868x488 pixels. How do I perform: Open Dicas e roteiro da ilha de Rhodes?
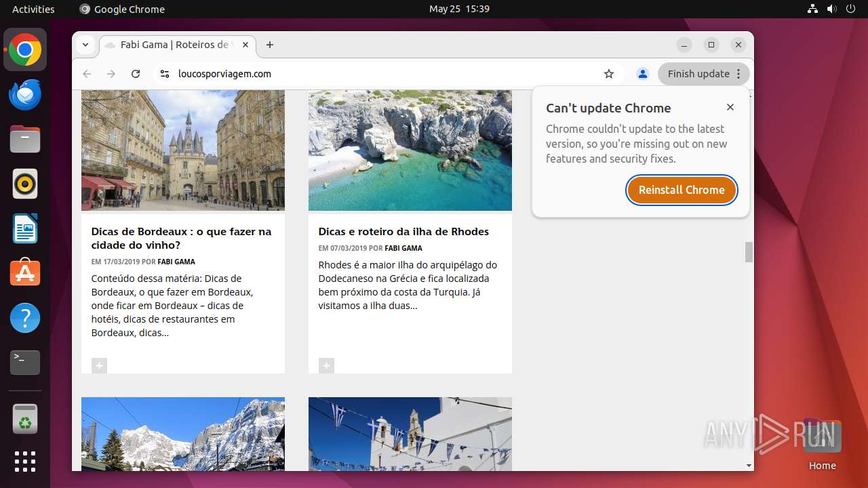[403, 231]
